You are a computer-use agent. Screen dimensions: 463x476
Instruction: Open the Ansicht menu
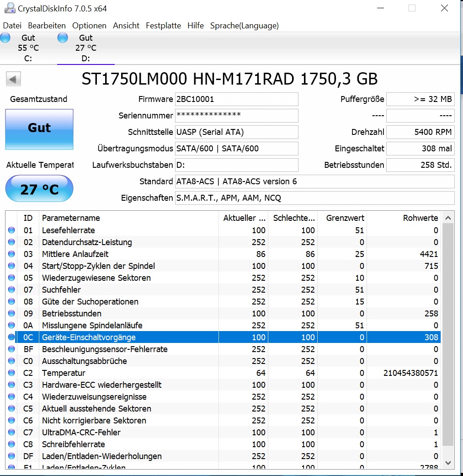(x=126, y=26)
